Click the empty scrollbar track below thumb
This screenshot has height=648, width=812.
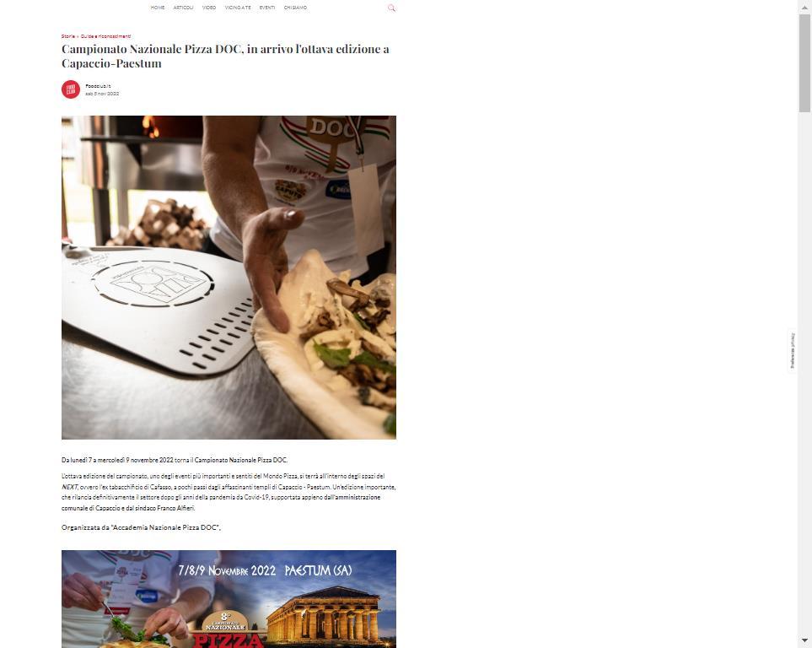pos(804,373)
